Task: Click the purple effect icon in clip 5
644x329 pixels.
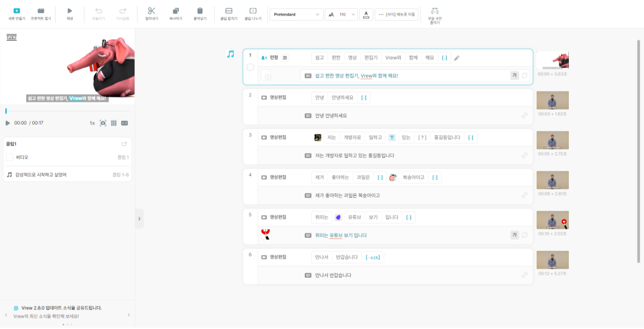Action: (338, 218)
